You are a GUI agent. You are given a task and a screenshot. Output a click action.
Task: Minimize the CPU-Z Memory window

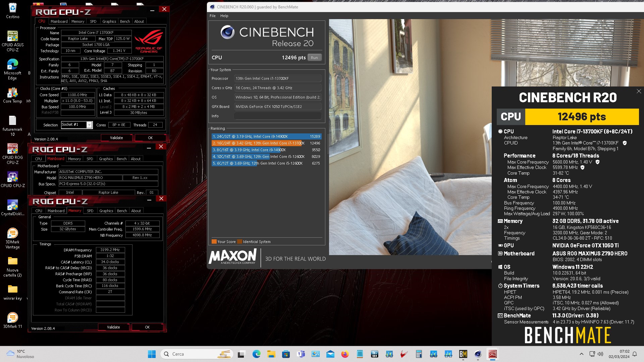(x=149, y=199)
